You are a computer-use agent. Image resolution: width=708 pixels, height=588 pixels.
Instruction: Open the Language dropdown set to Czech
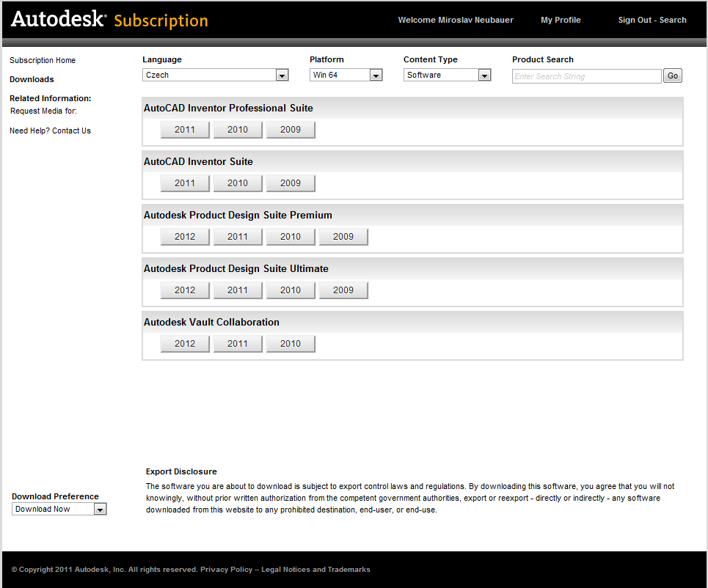(x=215, y=75)
